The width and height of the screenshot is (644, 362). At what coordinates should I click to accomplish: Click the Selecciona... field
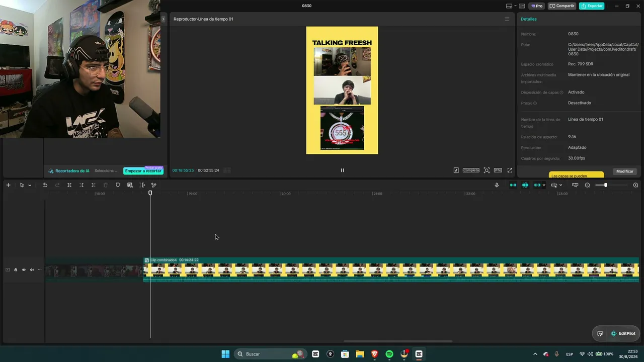click(106, 171)
